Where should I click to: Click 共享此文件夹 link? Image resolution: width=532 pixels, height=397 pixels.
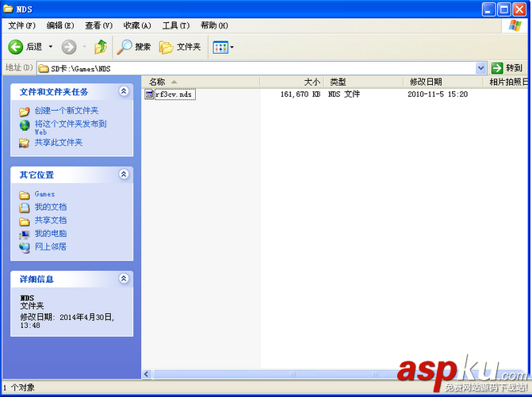(x=59, y=143)
